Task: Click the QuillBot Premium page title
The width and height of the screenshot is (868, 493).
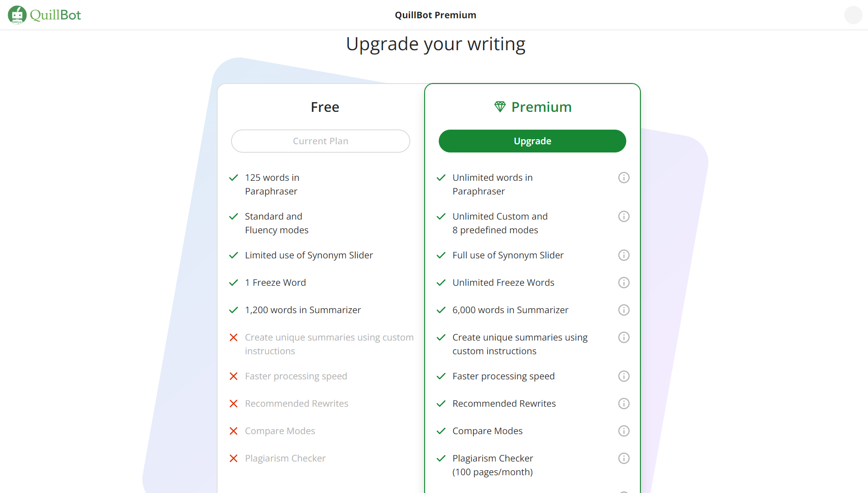Action: [x=436, y=15]
